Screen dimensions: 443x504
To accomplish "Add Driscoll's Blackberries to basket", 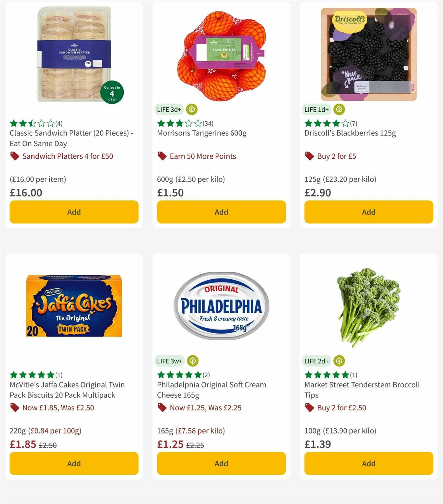I will point(368,212).
